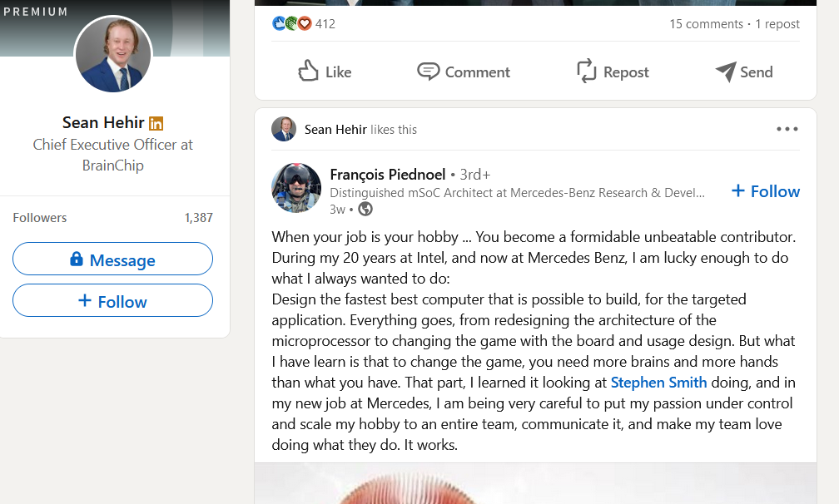Click François Piednoel's helmet profile photo

[x=296, y=188]
